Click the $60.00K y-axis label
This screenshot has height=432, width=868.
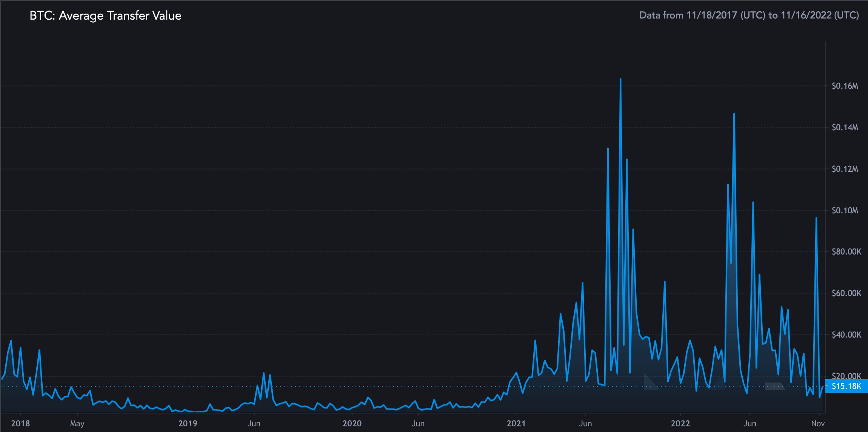pos(846,293)
